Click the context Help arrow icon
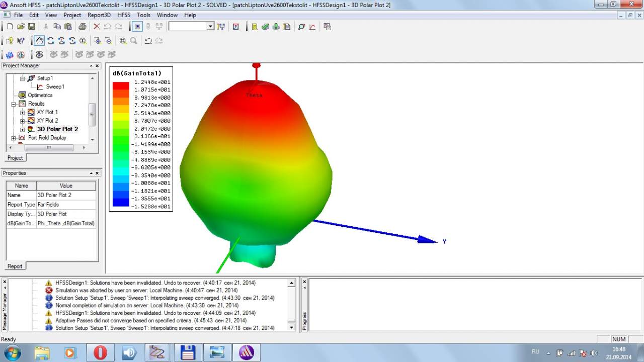This screenshot has width=644, height=362. [21, 41]
